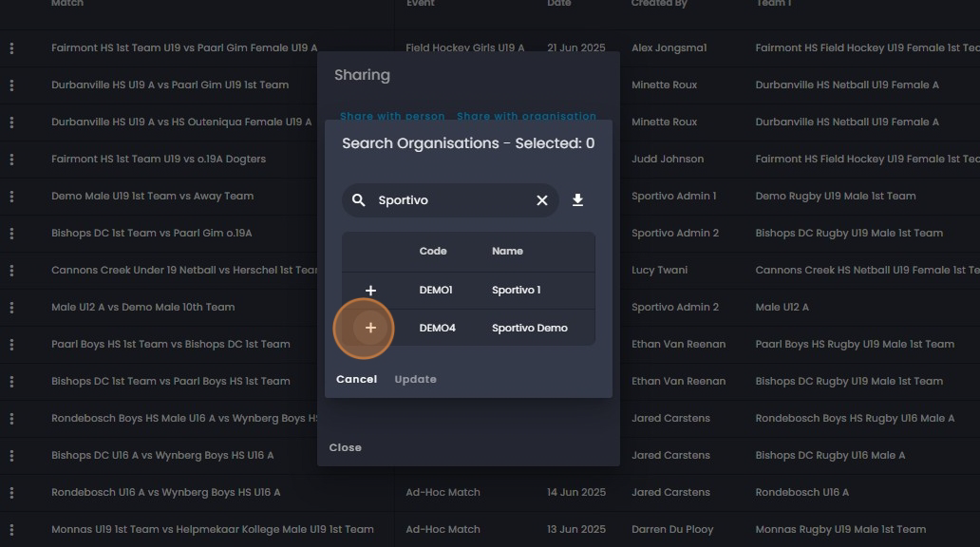Viewport: 980px width, 547px height.
Task: Open row menu for Durbanville vs Paarl Gim U19
Action: pyautogui.click(x=11, y=85)
